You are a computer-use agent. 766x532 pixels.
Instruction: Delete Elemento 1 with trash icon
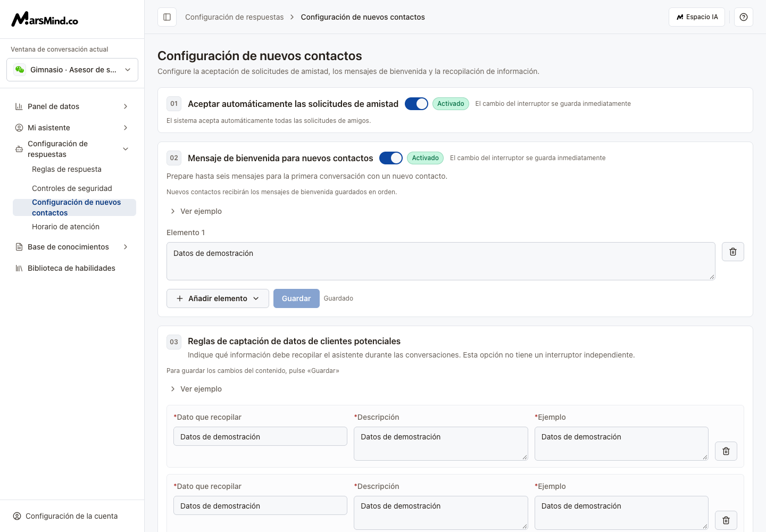(x=733, y=252)
